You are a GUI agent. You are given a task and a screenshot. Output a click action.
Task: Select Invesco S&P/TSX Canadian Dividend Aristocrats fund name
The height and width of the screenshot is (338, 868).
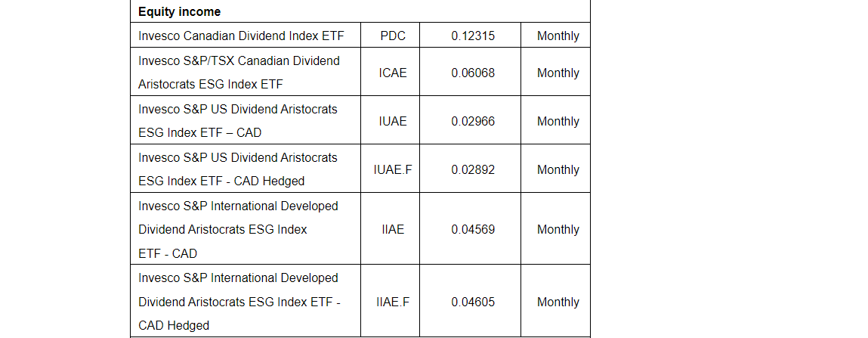click(239, 72)
